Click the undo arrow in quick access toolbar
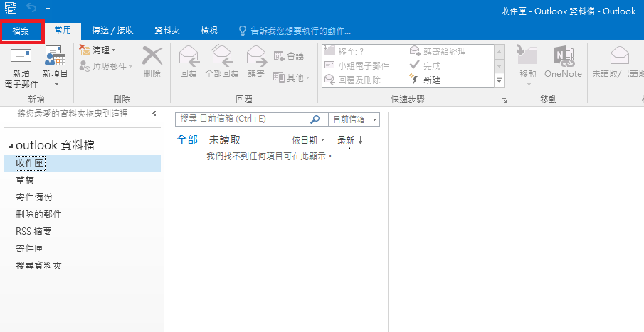This screenshot has width=644, height=332. tap(31, 7)
